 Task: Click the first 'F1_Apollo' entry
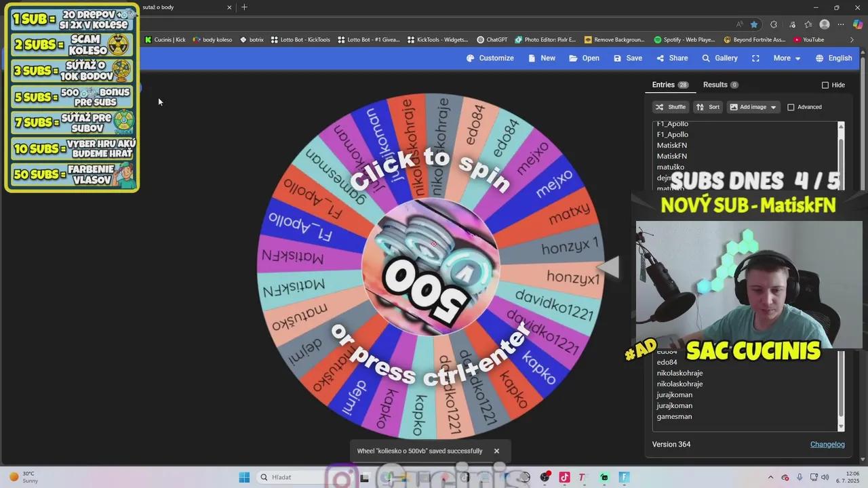click(672, 124)
